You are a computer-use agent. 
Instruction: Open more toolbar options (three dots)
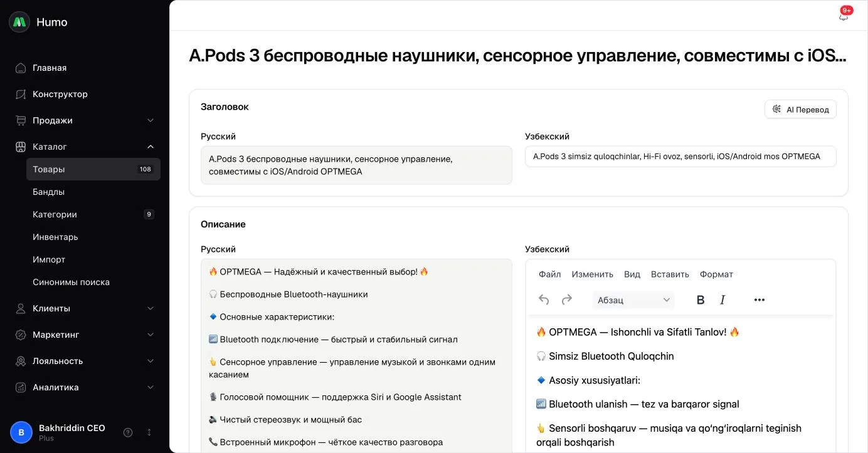pyautogui.click(x=760, y=300)
